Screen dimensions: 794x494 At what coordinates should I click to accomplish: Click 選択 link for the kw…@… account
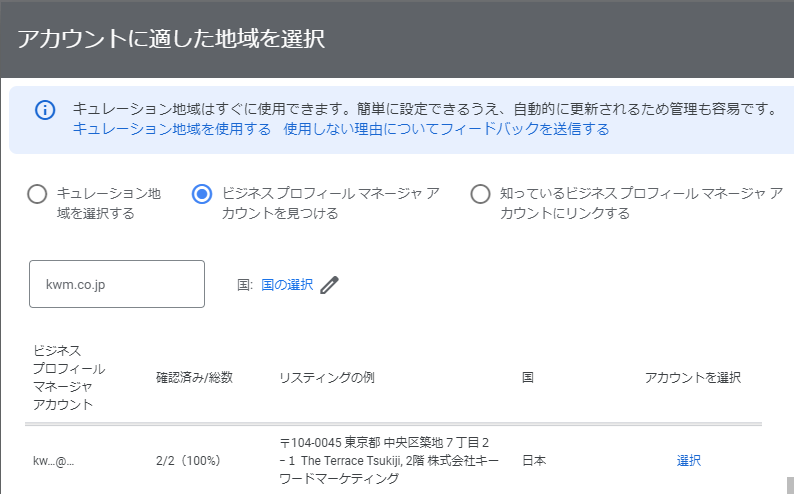(689, 461)
